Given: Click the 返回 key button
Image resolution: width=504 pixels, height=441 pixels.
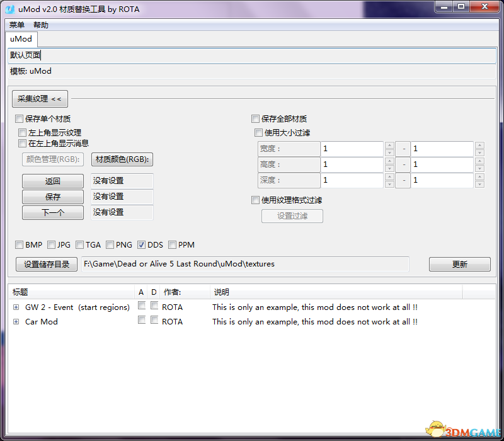Looking at the screenshot, I should pyautogui.click(x=53, y=181).
